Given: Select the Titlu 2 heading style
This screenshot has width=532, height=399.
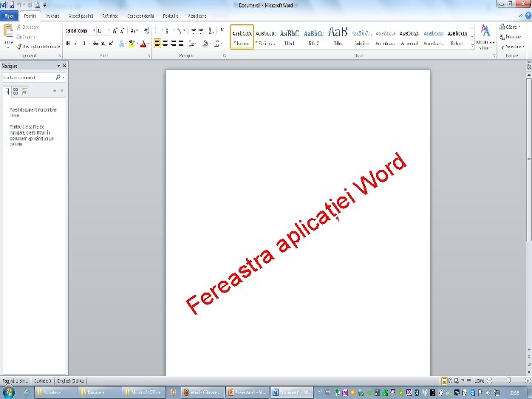Looking at the screenshot, I should point(313,38).
